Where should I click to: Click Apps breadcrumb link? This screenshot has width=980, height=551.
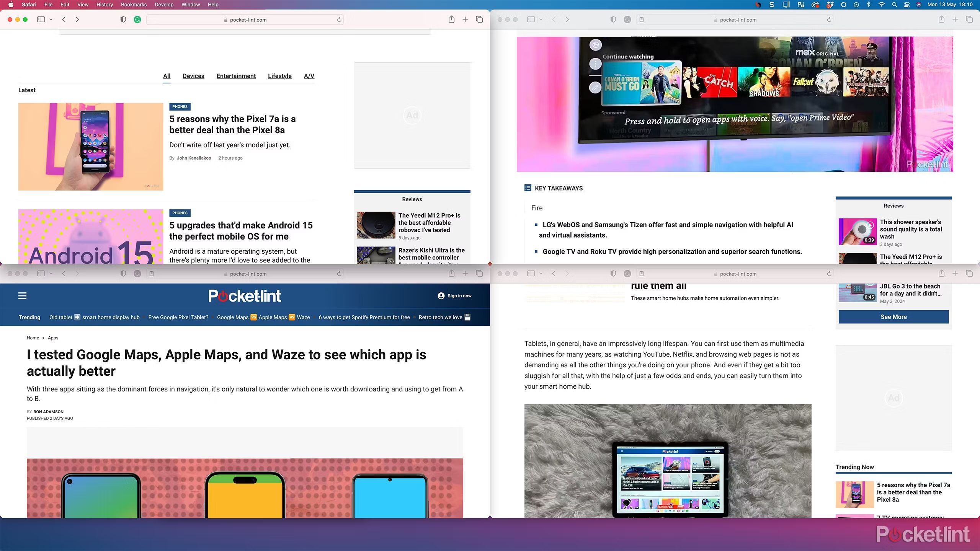point(53,338)
